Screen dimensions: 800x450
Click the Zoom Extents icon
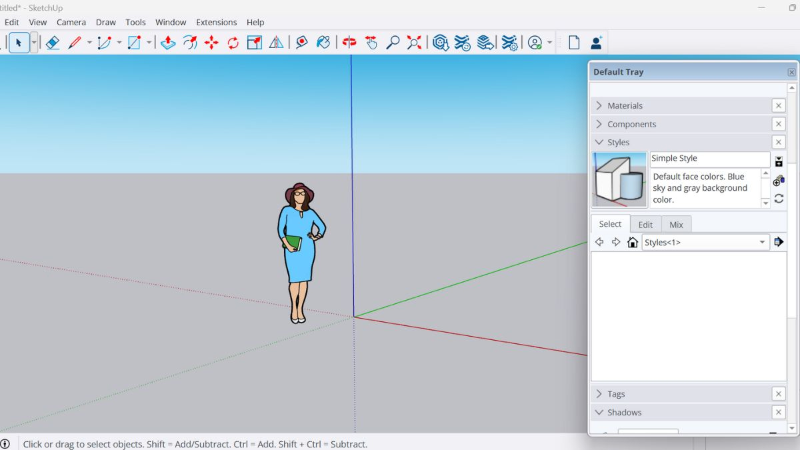pyautogui.click(x=414, y=43)
